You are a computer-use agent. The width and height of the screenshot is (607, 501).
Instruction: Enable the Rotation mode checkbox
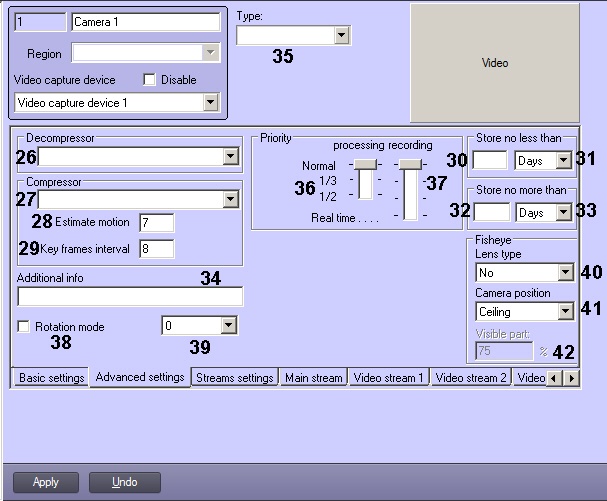[x=24, y=327]
